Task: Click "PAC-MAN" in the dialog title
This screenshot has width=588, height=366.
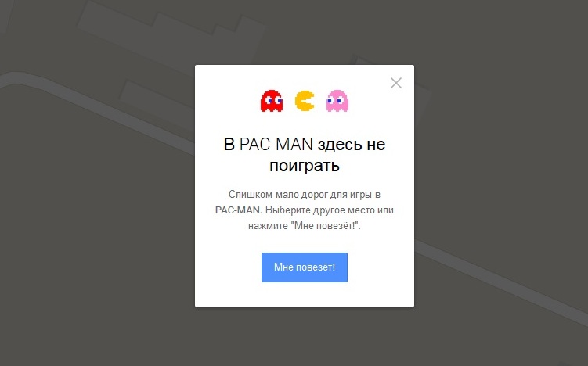Action: click(276, 144)
